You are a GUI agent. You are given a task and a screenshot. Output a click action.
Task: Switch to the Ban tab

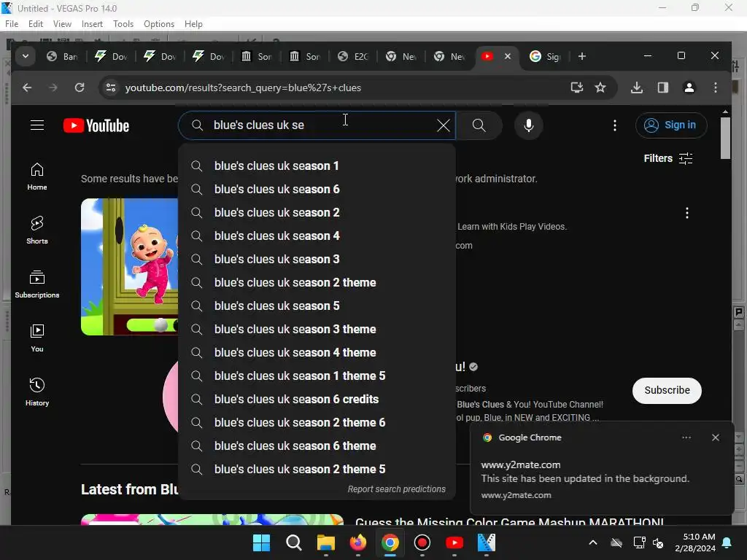click(63, 57)
